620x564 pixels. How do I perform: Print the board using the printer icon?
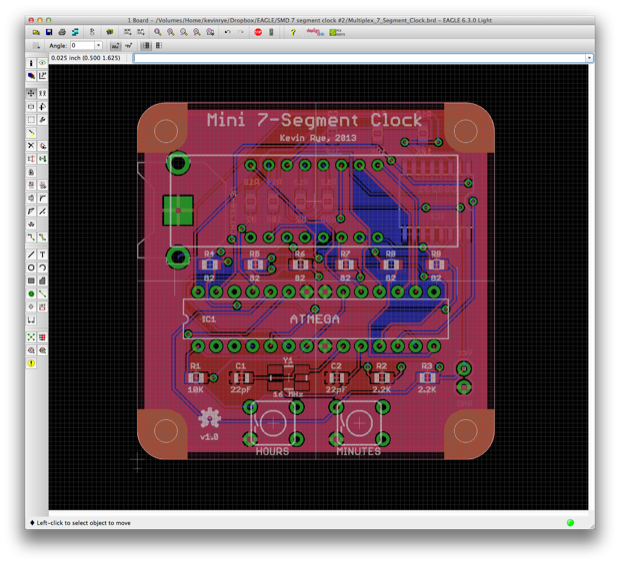62,32
